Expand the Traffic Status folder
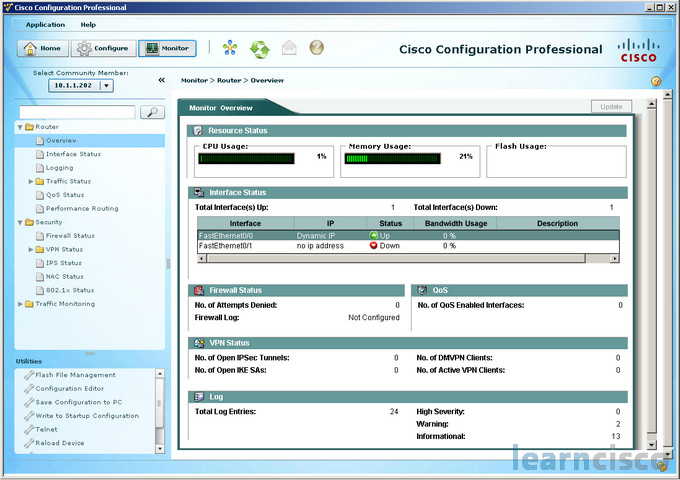This screenshot has width=680, height=480. tap(31, 181)
